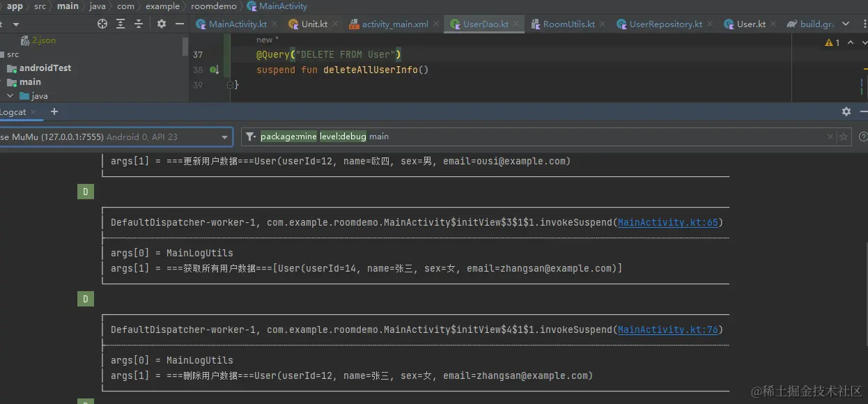Open the Logcat filter history icon

pyautogui.click(x=251, y=137)
